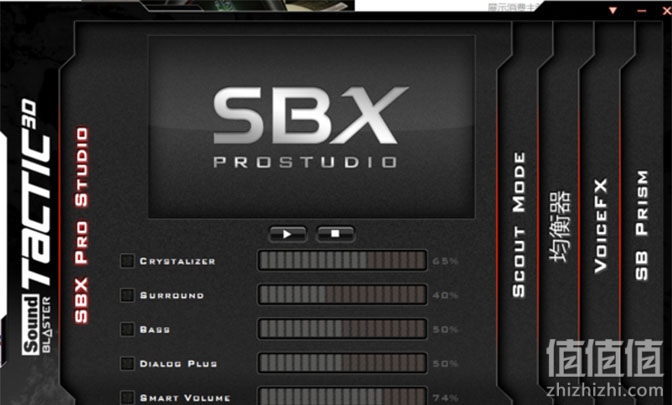Enable the Smart Volume checkbox

point(127,397)
